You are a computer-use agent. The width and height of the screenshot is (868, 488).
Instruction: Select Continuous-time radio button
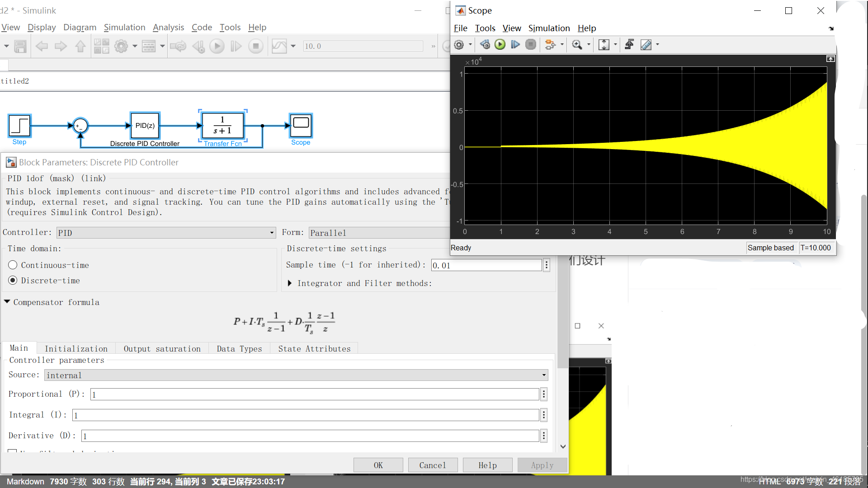(x=13, y=265)
